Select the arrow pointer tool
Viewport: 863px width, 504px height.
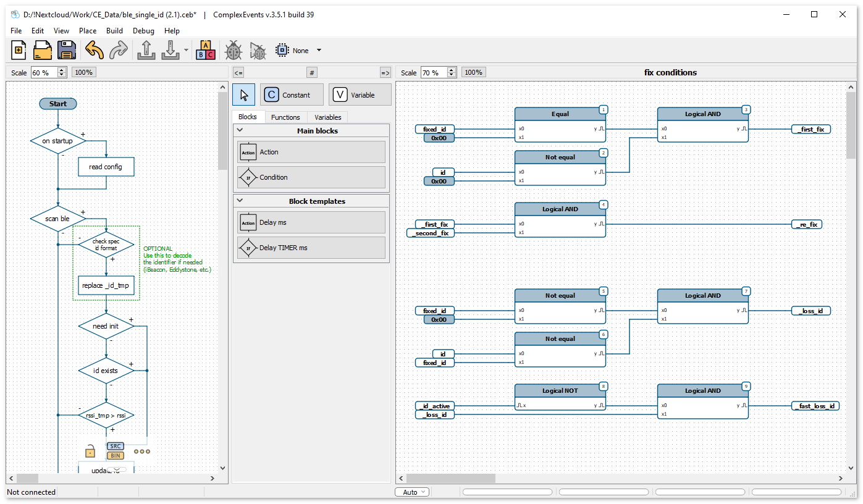point(243,94)
